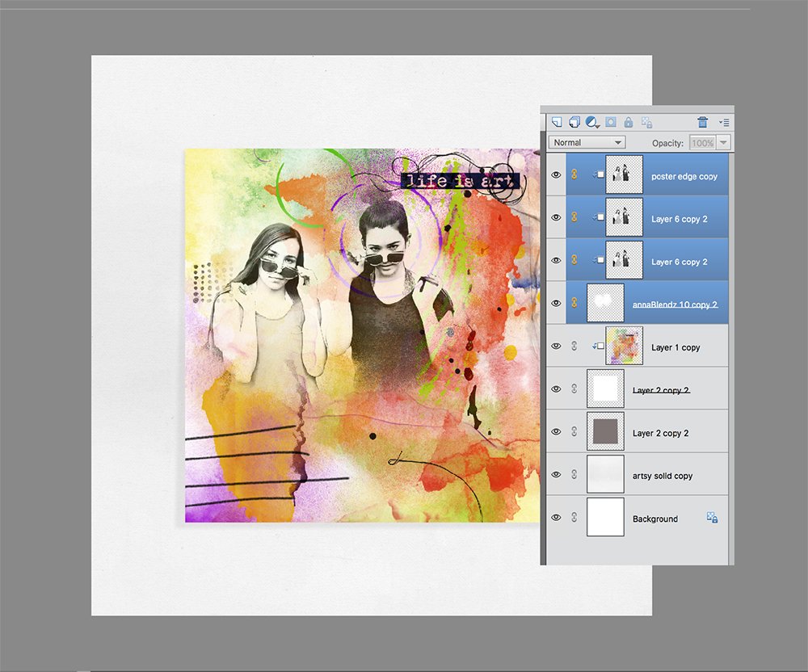Create a new layer with the page icon
808x672 pixels.
click(557, 122)
